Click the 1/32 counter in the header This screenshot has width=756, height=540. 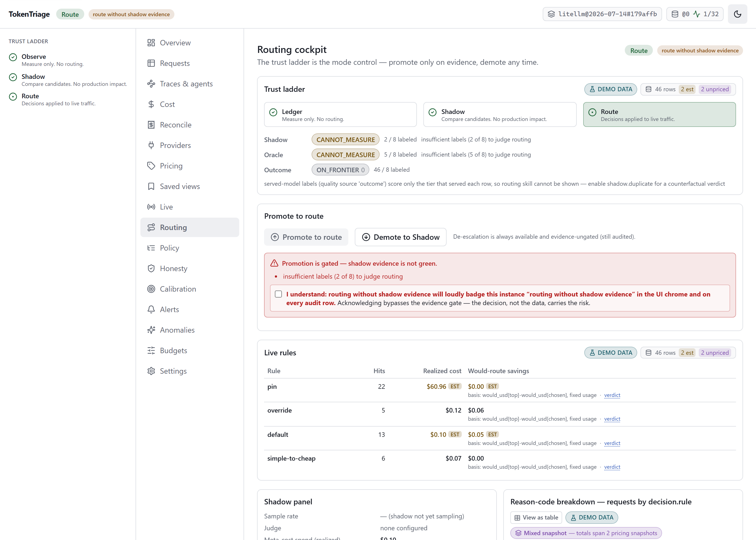click(711, 14)
